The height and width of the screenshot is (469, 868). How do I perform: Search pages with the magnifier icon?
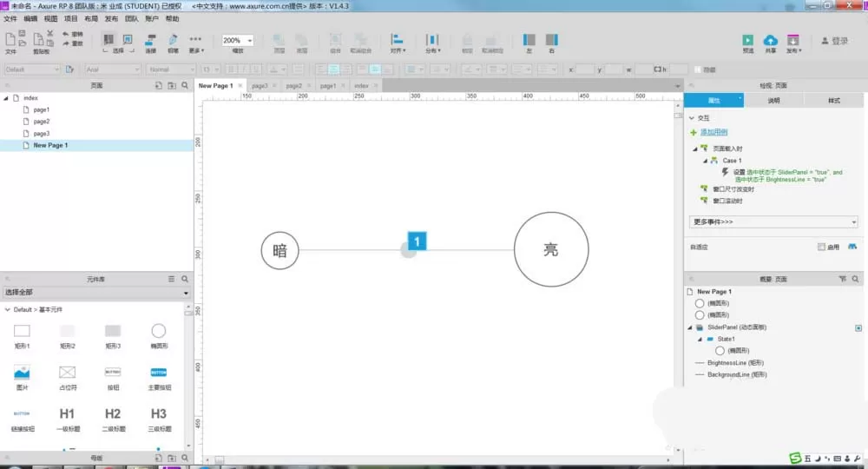(x=185, y=85)
